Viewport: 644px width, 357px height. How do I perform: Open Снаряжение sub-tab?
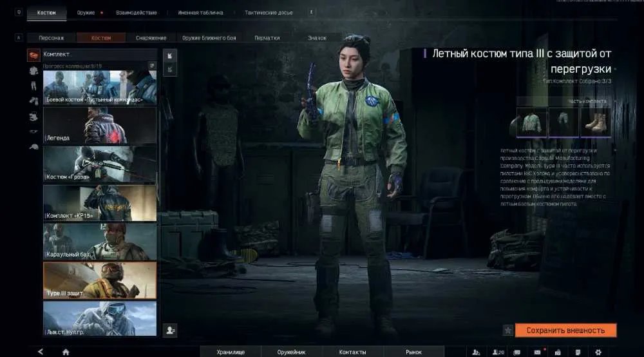(x=151, y=38)
